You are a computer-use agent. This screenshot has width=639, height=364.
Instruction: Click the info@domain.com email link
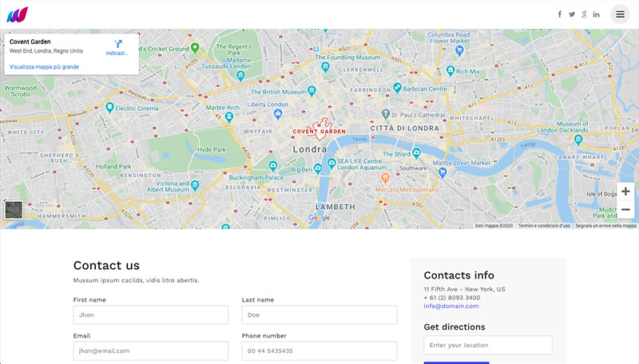tap(451, 306)
